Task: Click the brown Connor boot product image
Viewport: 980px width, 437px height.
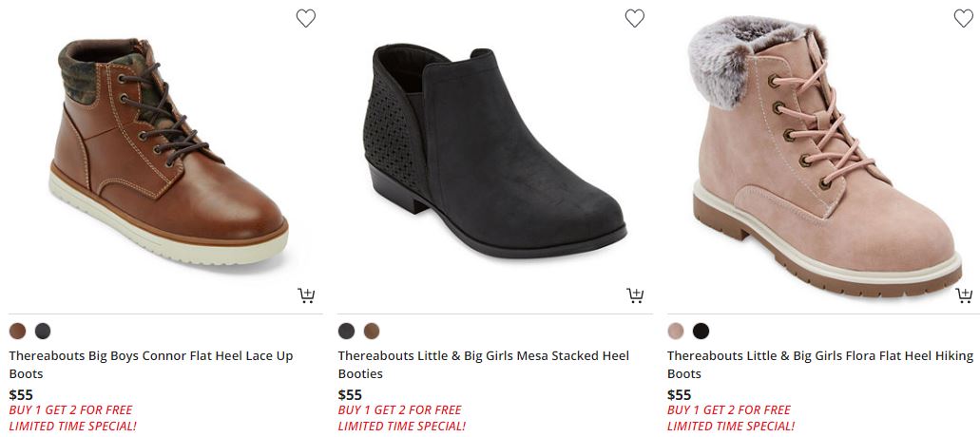Action: 166,152
